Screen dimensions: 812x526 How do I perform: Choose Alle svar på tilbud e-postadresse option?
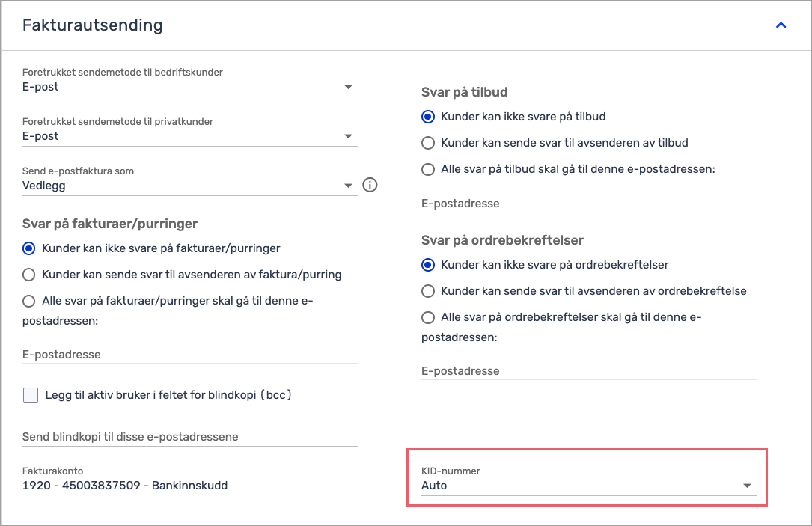pyautogui.click(x=428, y=169)
